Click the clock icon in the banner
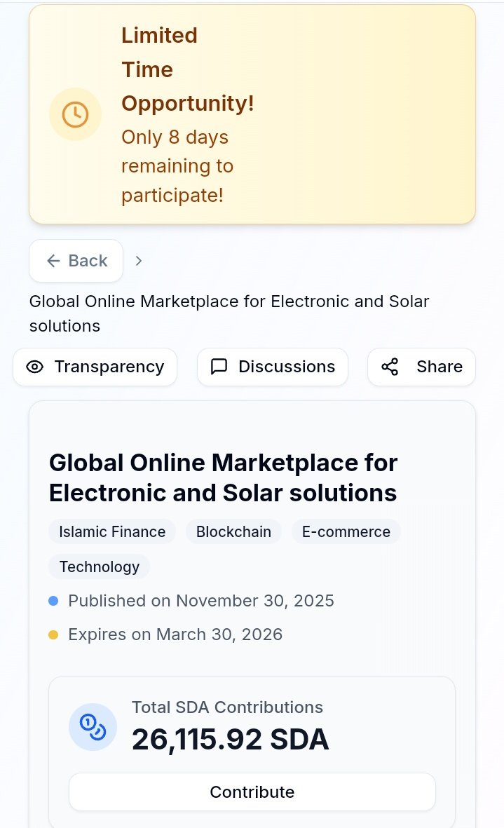The image size is (504, 828). coord(75,114)
